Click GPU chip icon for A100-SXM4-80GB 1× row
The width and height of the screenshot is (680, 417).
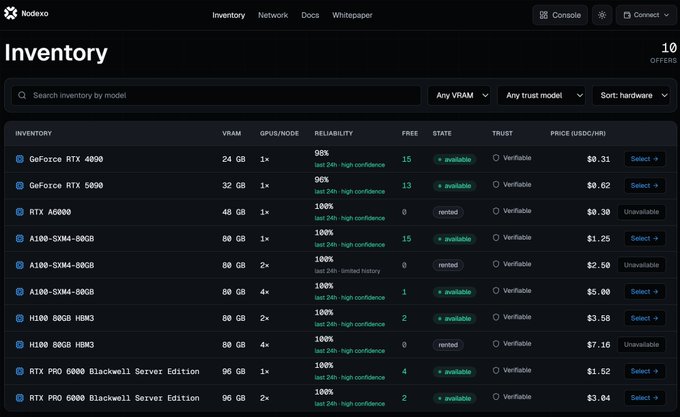20,238
